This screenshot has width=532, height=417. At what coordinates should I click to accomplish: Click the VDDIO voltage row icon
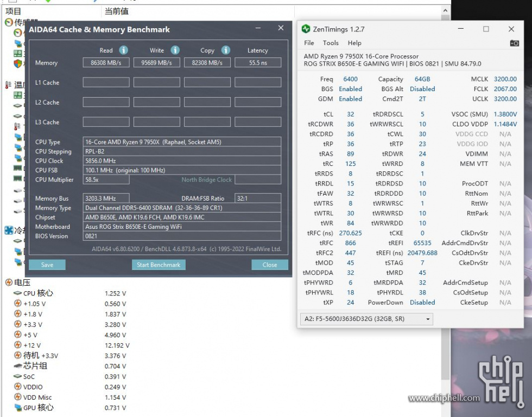click(17, 387)
